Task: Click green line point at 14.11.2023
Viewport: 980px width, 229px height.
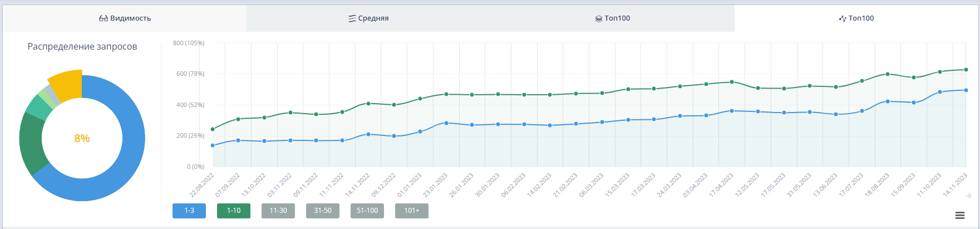Action: [966, 70]
